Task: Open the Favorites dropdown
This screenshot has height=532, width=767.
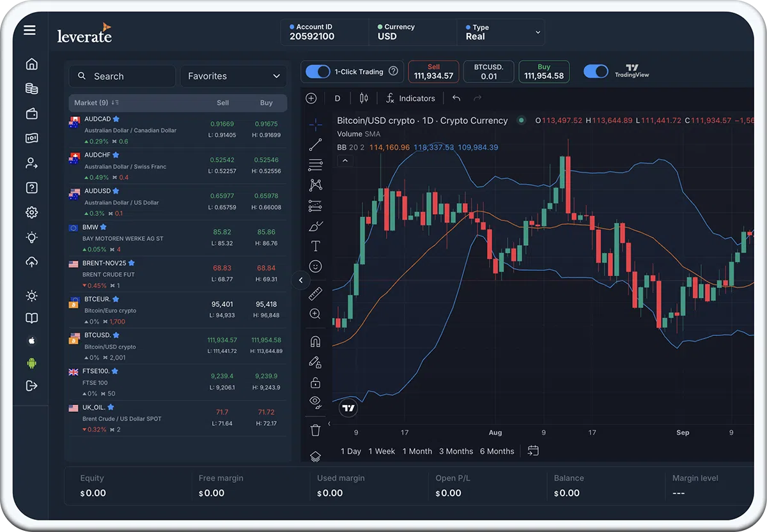Action: click(x=233, y=76)
